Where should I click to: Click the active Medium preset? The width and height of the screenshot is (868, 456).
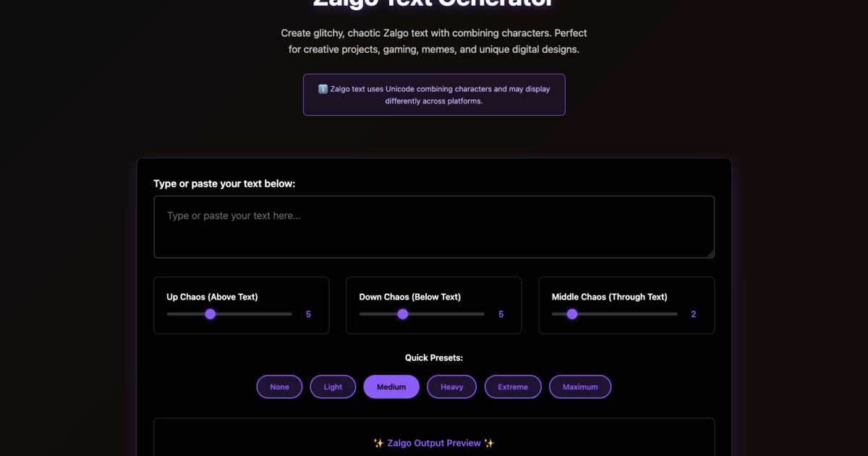click(x=391, y=387)
